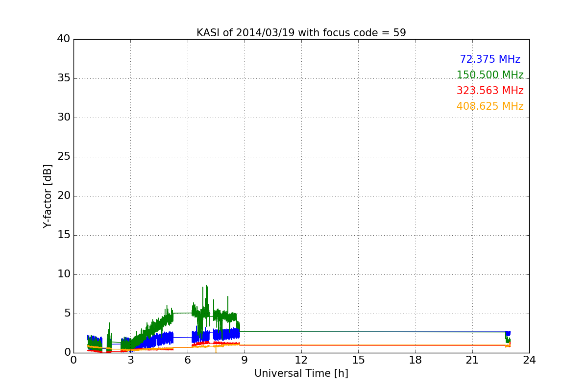The width and height of the screenshot is (588, 392).
Task: Click x-axis tick label 21
Action: 472,360
